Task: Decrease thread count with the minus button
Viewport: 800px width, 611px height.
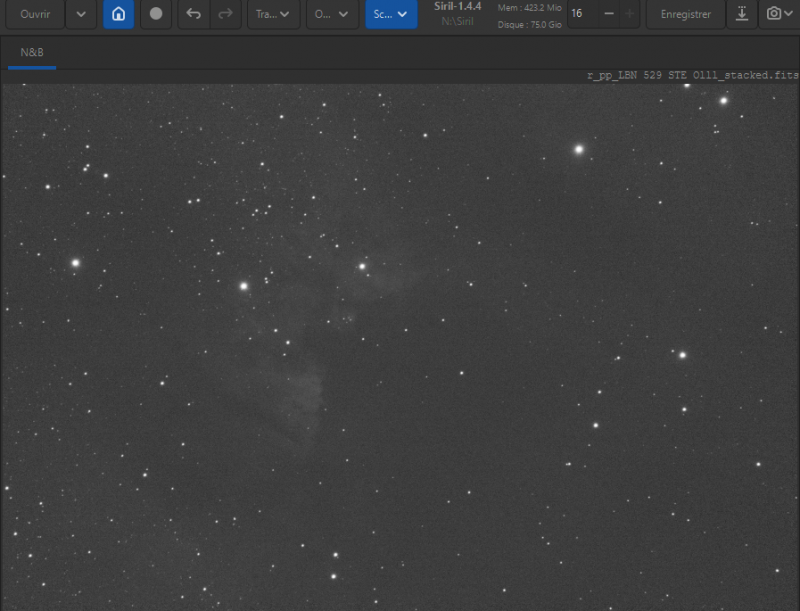Action: coord(609,14)
